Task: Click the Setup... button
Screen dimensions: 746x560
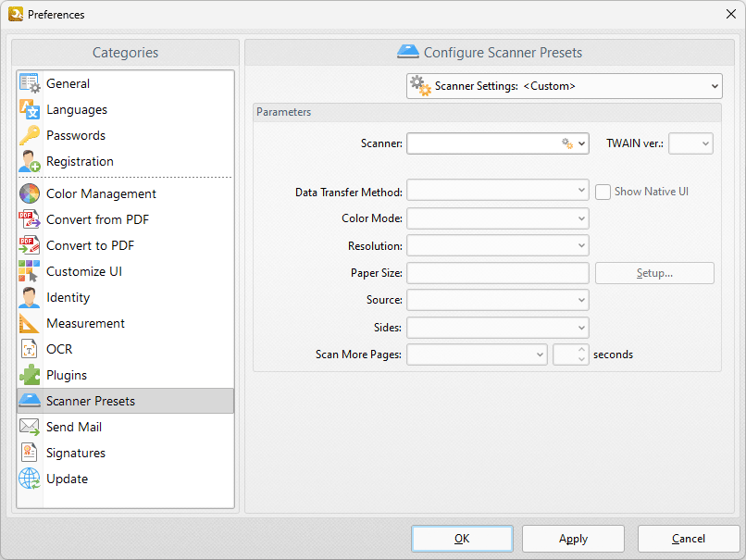Action: [x=654, y=273]
